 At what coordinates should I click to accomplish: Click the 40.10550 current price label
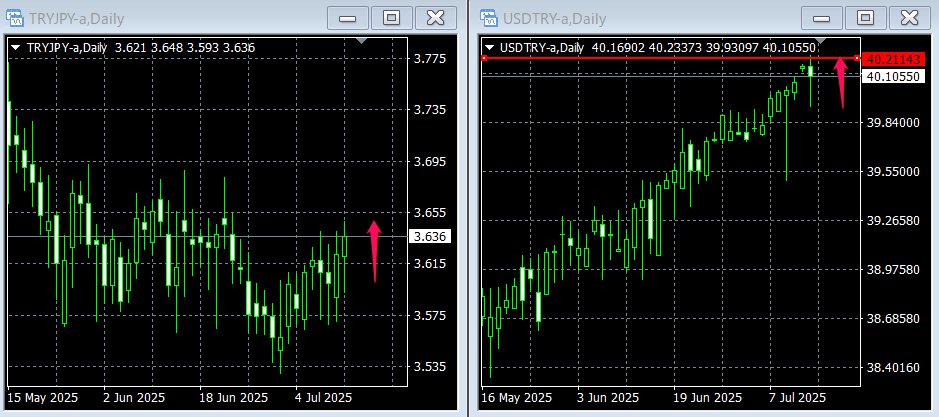(893, 76)
